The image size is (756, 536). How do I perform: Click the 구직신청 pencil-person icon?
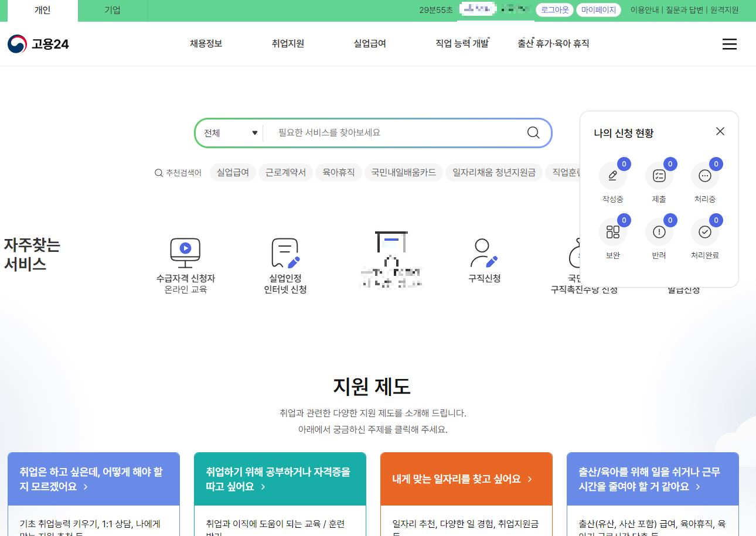482,252
